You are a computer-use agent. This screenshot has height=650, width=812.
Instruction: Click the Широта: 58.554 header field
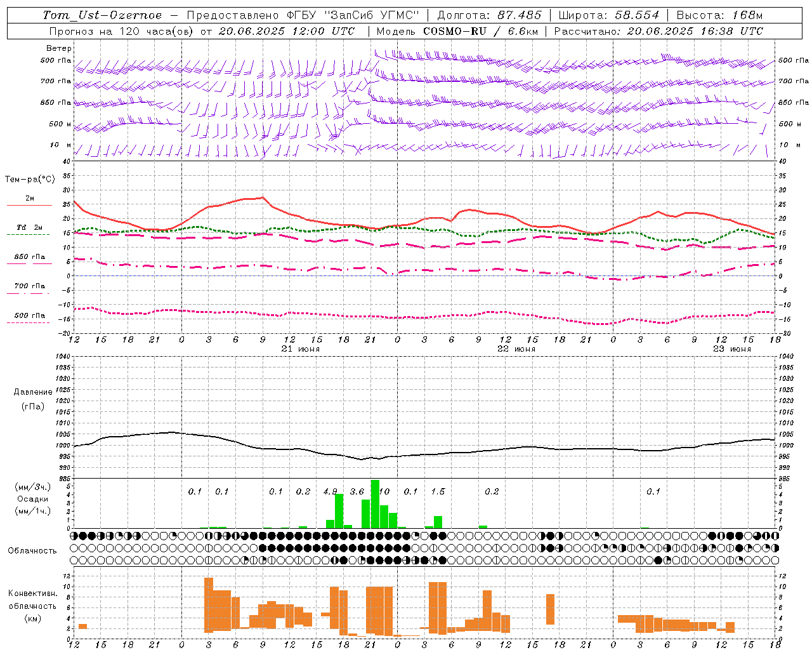[x=609, y=15]
